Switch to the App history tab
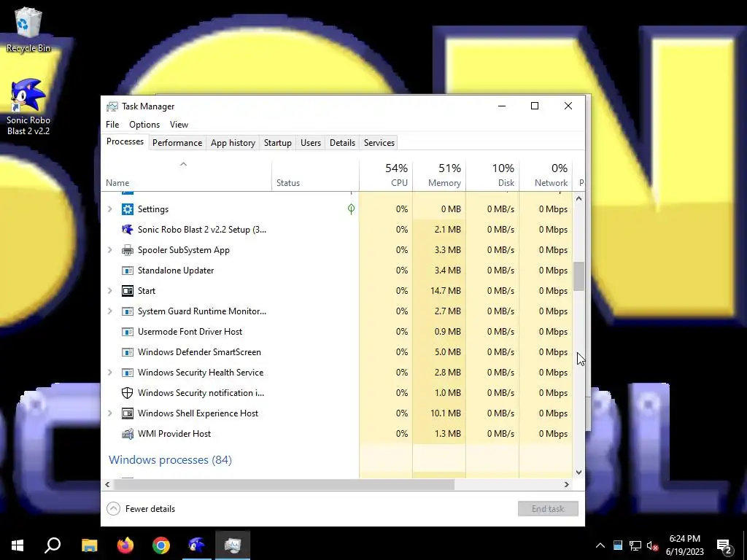 (x=233, y=143)
